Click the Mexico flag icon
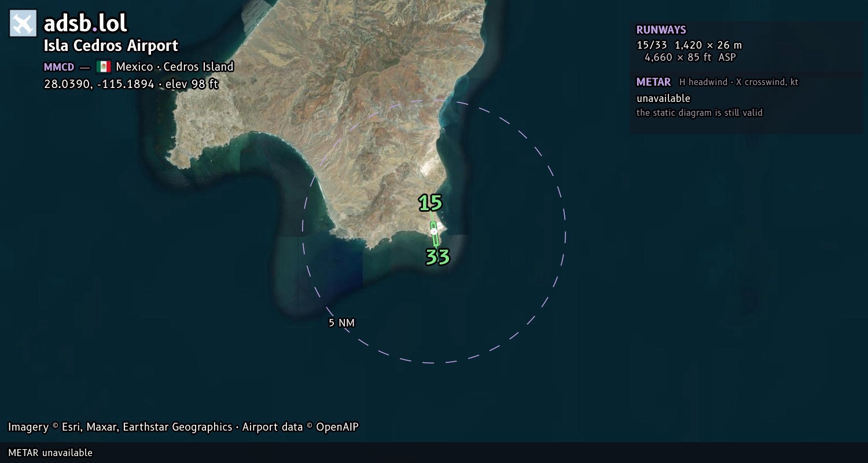The width and height of the screenshot is (868, 463). (x=104, y=67)
